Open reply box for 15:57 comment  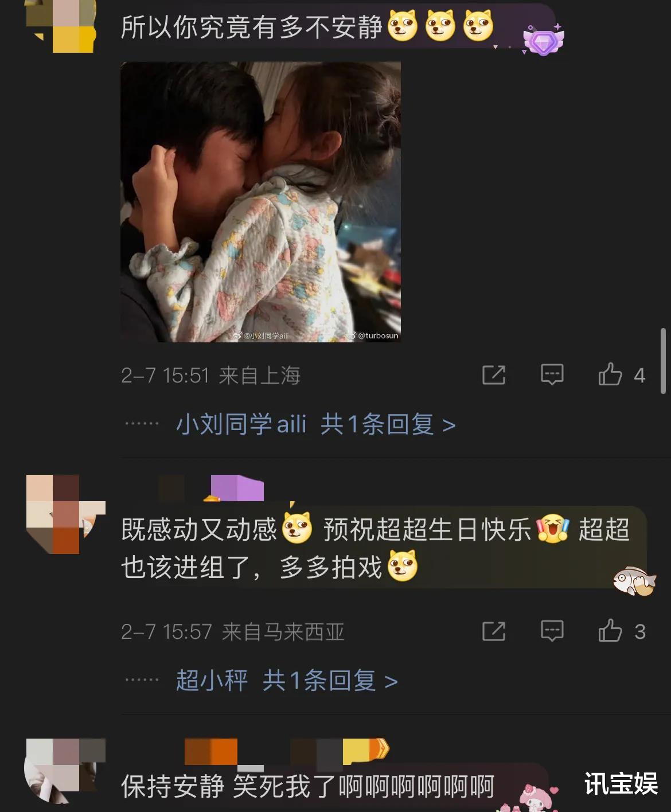pyautogui.click(x=552, y=631)
